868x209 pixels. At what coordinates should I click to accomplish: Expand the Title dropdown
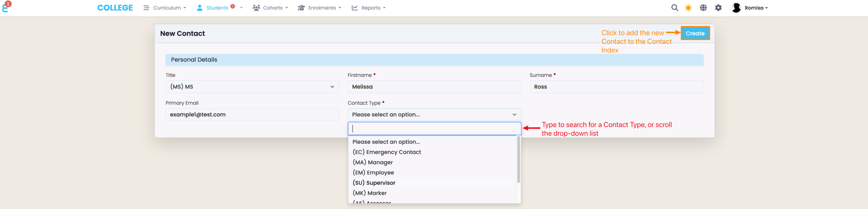[252, 87]
